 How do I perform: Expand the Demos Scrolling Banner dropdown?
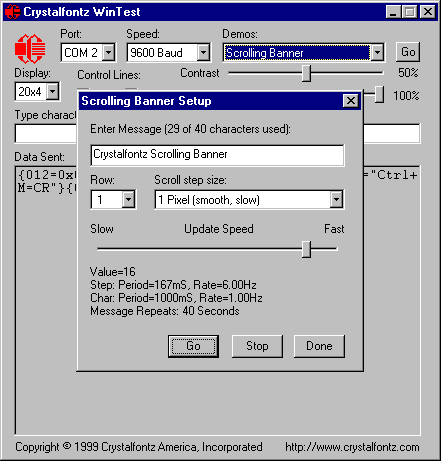(x=377, y=52)
